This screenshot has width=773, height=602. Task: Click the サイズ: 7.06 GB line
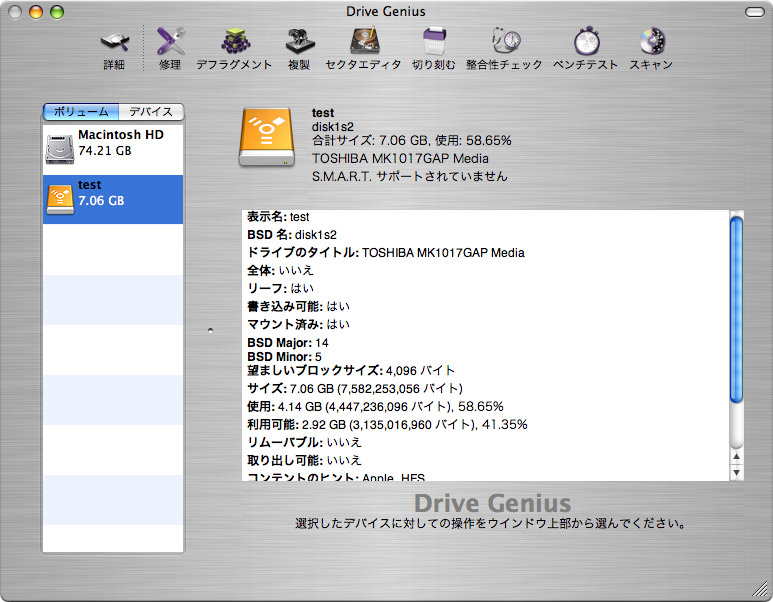354,389
